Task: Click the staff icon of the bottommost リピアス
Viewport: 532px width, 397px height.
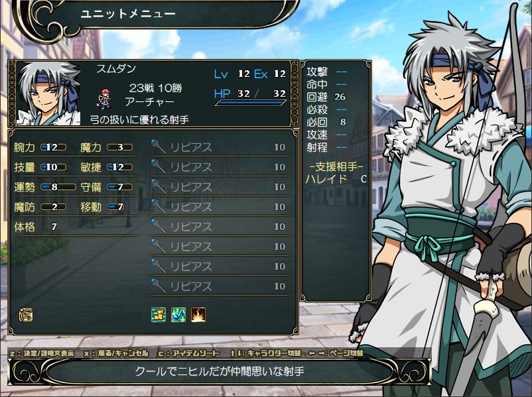Action: 158,286
